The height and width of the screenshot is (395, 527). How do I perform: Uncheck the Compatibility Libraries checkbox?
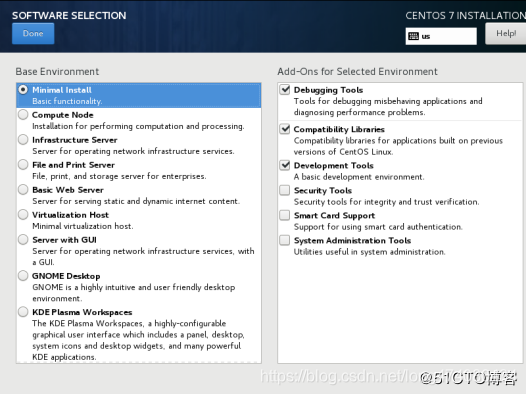click(x=285, y=129)
